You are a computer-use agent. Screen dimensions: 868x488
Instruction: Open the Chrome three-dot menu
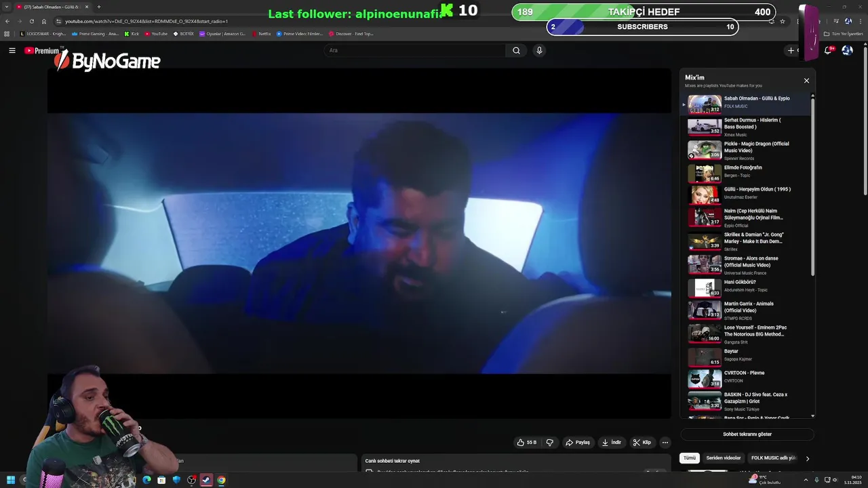(860, 21)
